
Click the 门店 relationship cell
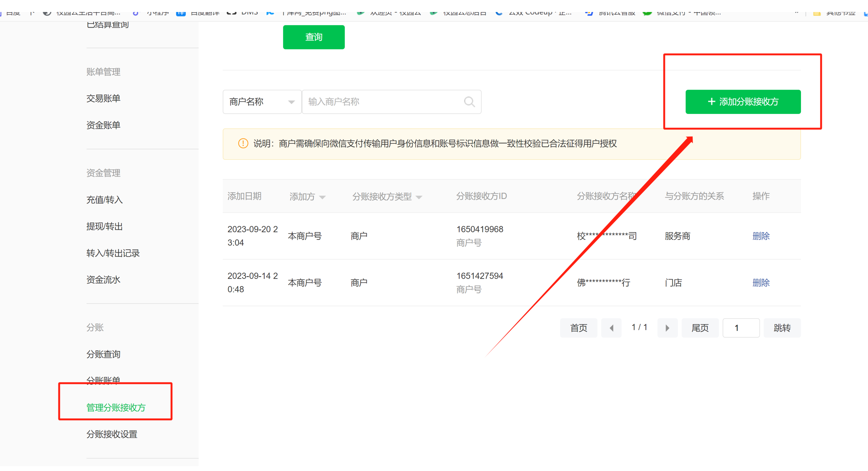[673, 283]
